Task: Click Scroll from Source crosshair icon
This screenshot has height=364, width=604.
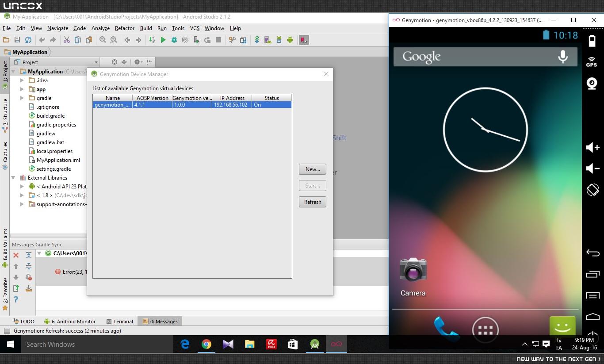Action: click(114, 62)
